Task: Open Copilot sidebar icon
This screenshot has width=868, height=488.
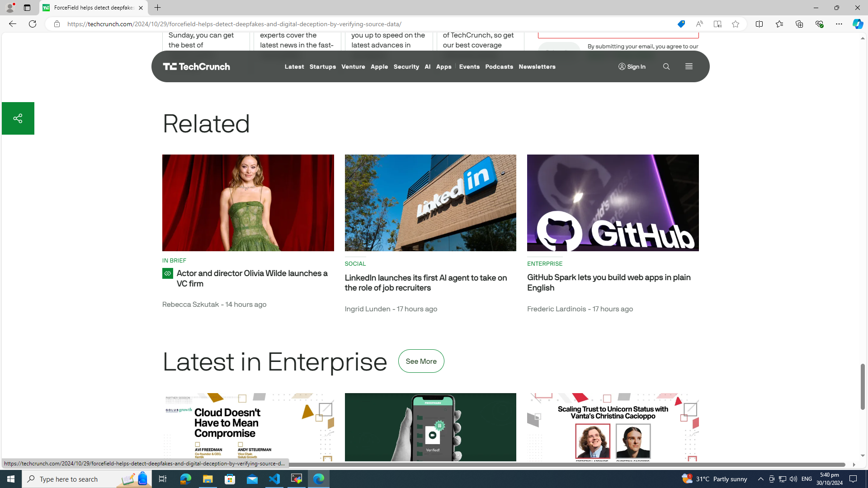Action: click(x=858, y=24)
